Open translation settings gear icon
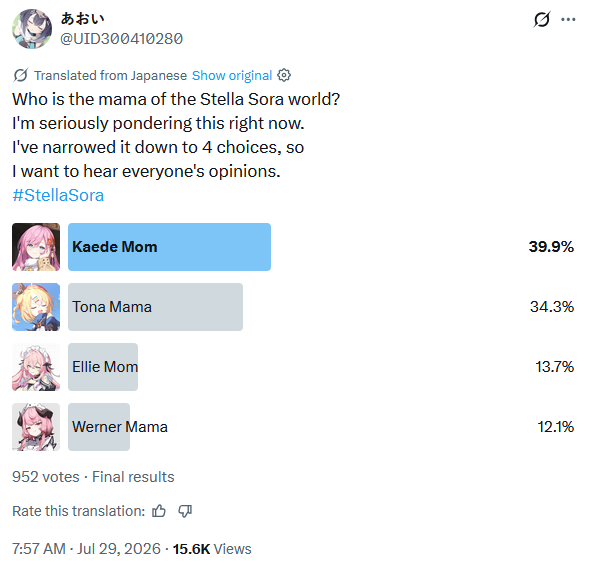Screen dimensions: 592x572 (284, 75)
